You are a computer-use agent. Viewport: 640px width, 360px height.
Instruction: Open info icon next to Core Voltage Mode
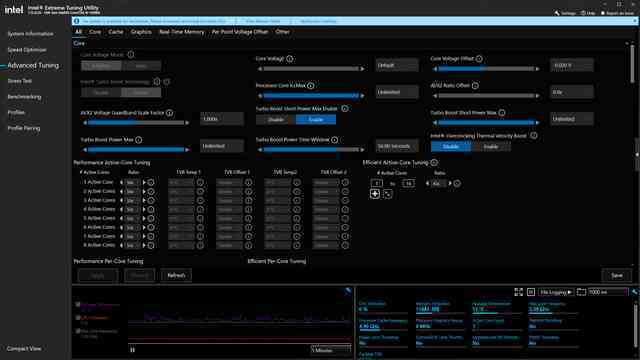[x=131, y=54]
